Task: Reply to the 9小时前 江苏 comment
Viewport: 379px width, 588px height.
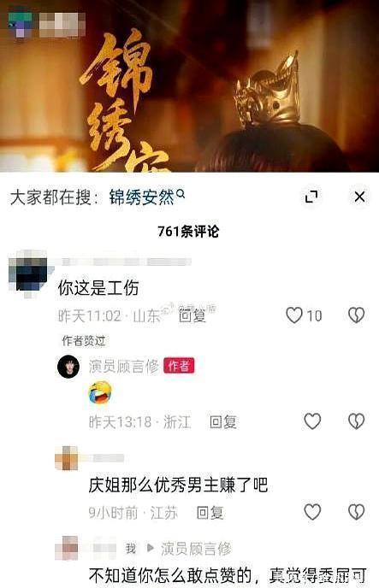Action: 210,513
